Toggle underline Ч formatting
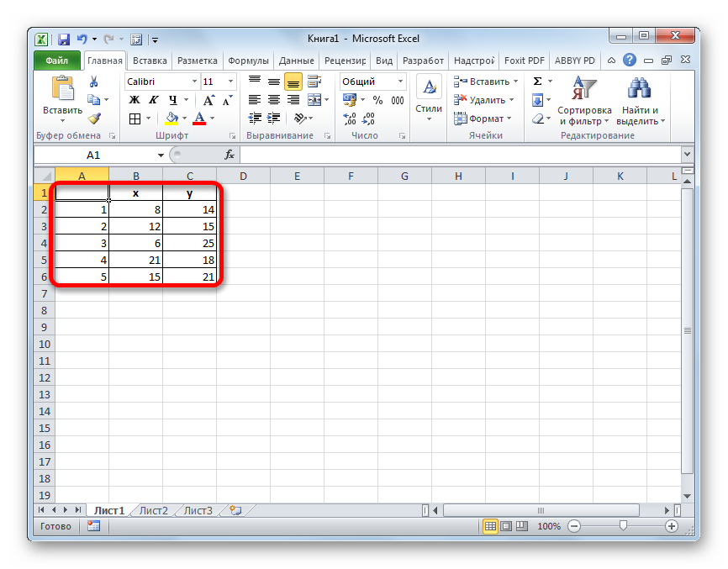This screenshot has width=728, height=569. [172, 100]
